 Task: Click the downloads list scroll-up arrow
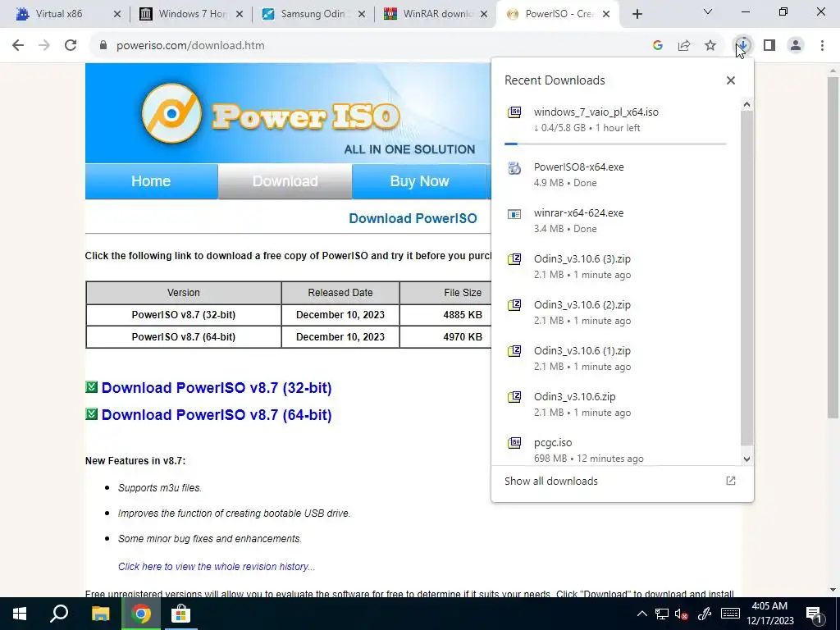pyautogui.click(x=746, y=104)
